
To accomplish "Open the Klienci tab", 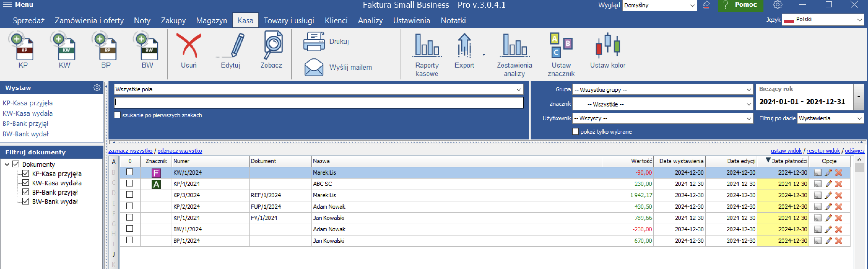I will click(336, 20).
